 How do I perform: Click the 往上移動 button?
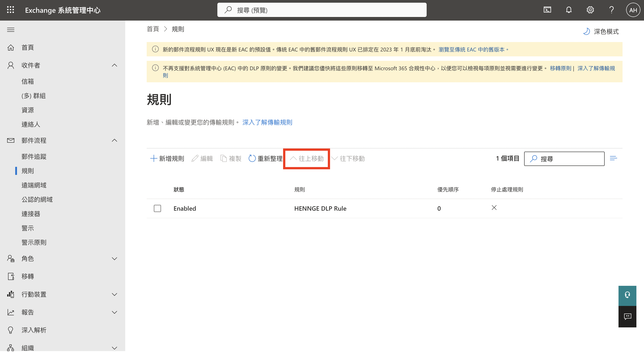(x=307, y=159)
